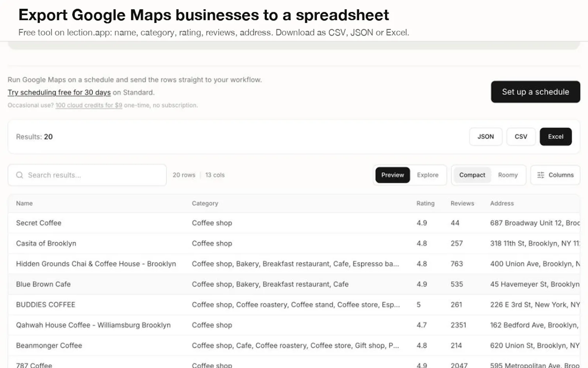Click the 13 cols count label
Screen dimensions: 588x368
pyautogui.click(x=215, y=175)
